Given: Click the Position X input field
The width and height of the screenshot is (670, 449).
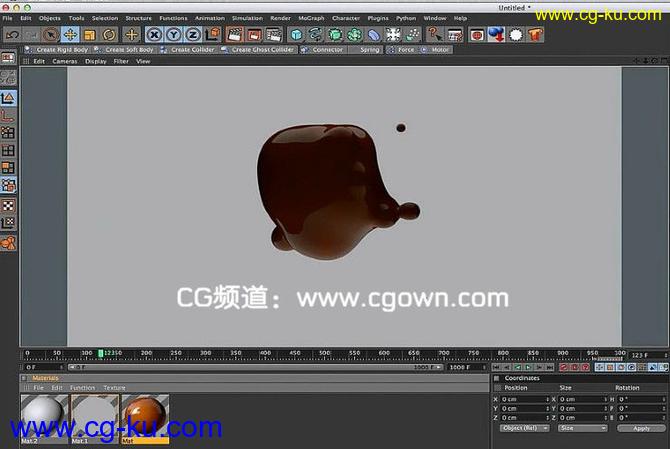Looking at the screenshot, I should point(525,399).
